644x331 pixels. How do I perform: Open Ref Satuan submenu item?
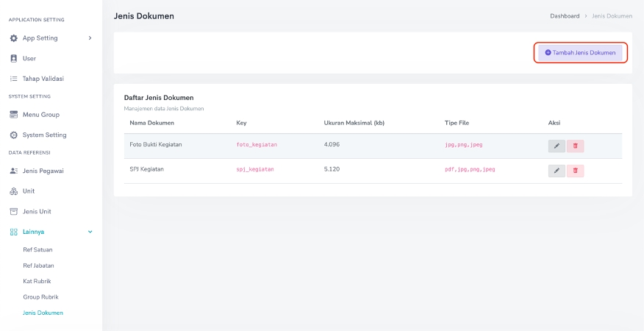[37, 250]
